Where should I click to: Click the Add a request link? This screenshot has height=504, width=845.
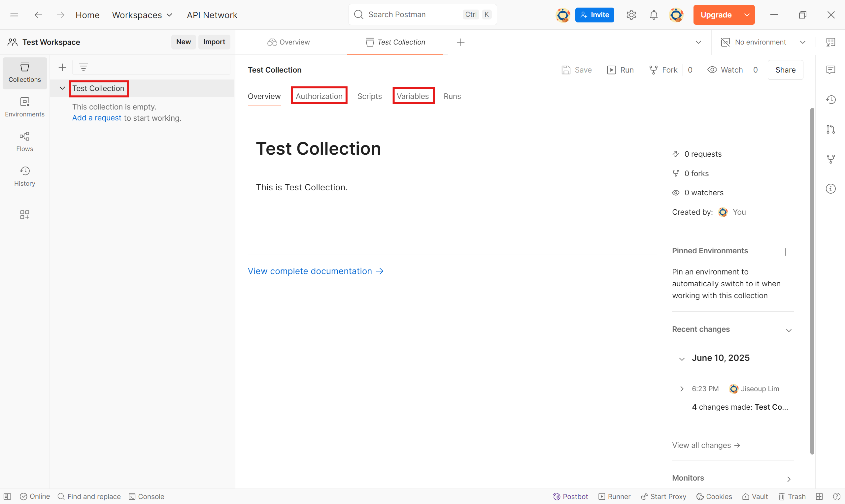coord(96,118)
